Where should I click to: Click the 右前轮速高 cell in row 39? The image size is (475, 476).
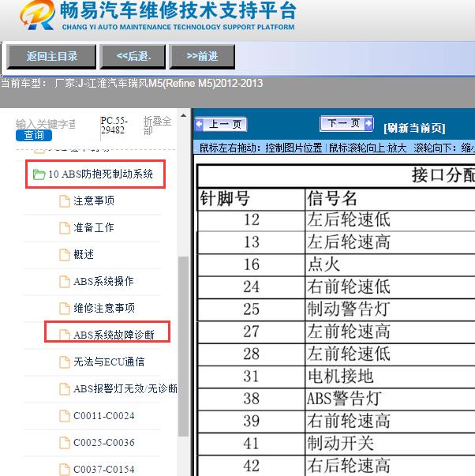(x=349, y=421)
